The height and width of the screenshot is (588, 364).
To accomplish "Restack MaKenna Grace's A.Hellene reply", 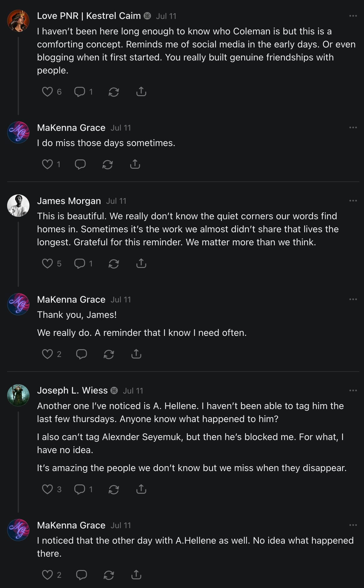I will (x=109, y=575).
